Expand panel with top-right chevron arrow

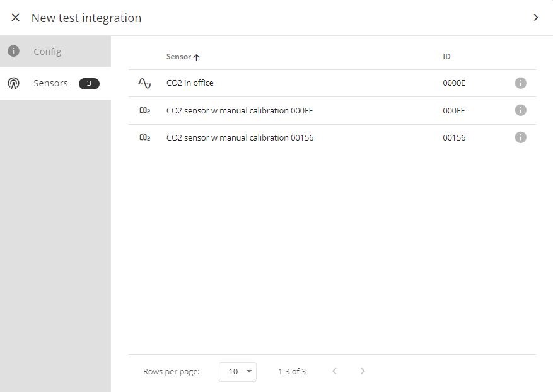click(x=535, y=18)
